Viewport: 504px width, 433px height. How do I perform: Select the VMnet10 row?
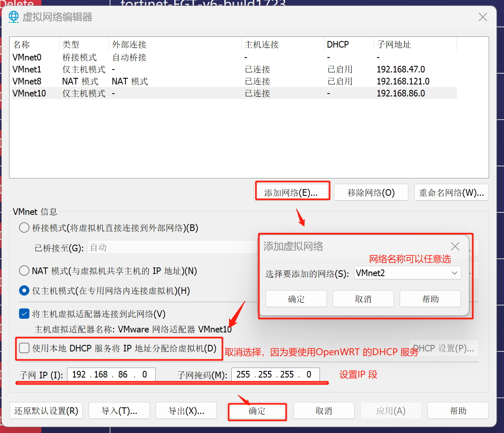(x=234, y=93)
